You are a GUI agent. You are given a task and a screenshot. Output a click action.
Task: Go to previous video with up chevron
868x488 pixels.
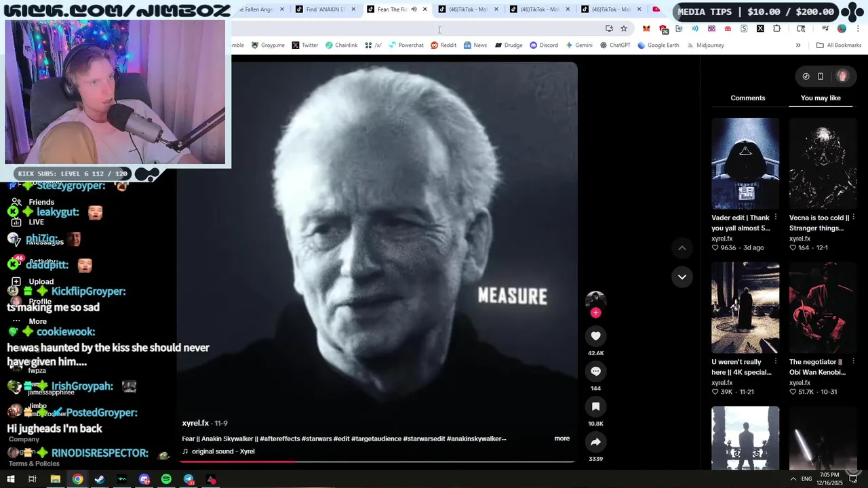click(x=682, y=248)
